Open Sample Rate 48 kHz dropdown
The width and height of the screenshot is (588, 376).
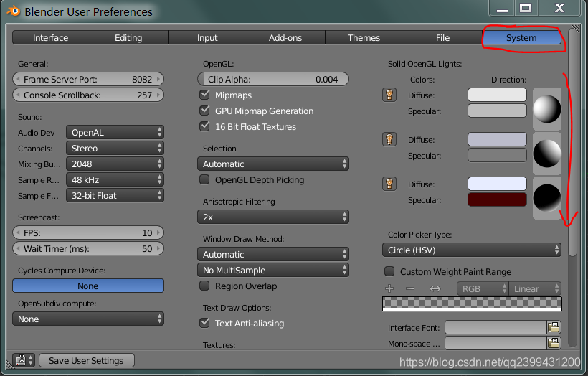(115, 179)
